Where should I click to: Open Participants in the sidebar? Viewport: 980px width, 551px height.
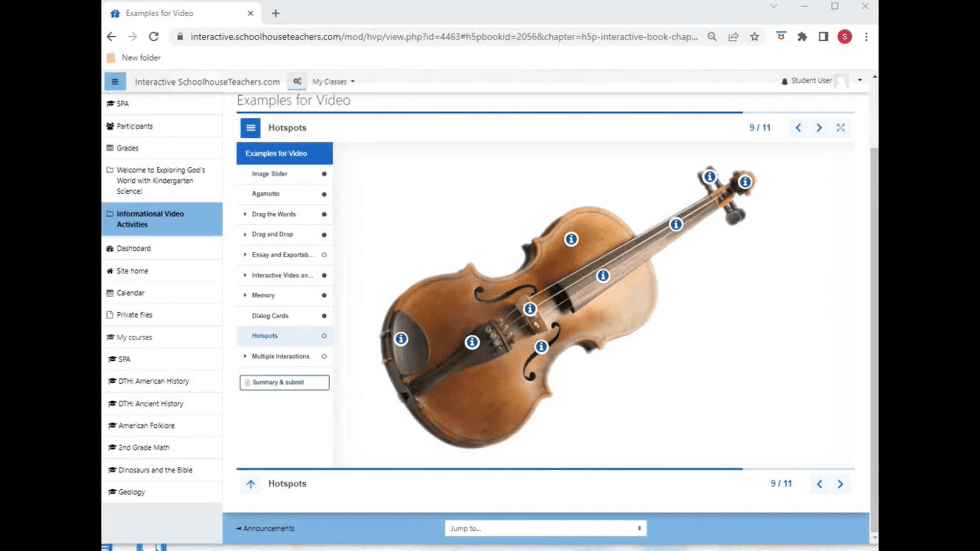162,126
